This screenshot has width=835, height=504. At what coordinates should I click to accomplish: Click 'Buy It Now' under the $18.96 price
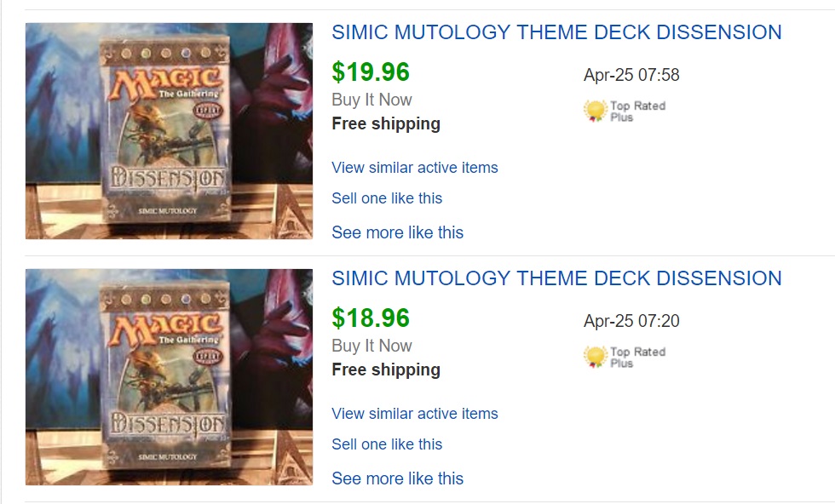point(371,346)
